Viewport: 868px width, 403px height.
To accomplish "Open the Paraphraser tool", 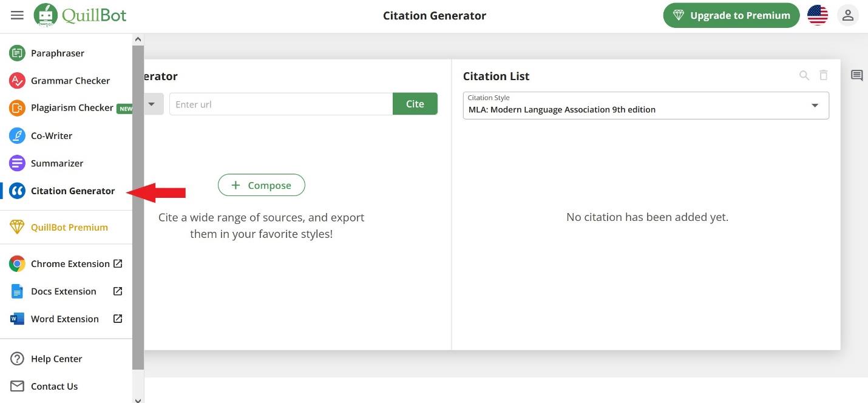I will 58,53.
